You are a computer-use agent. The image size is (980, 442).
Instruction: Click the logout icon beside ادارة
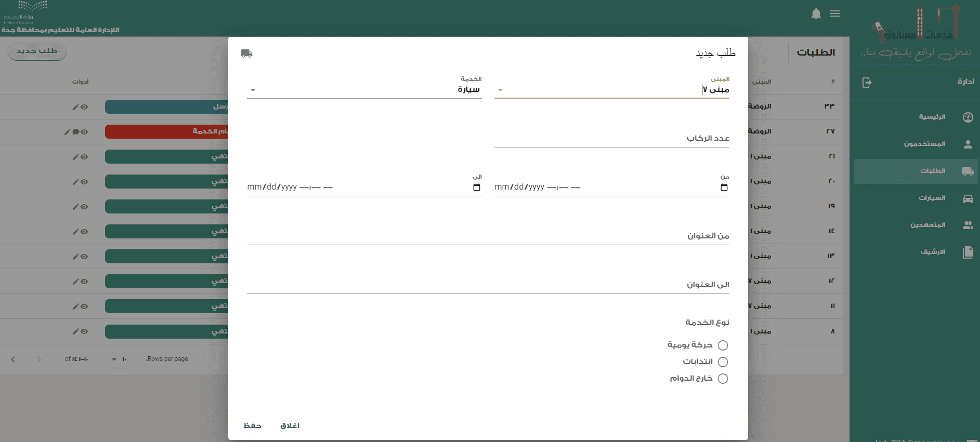tap(867, 83)
